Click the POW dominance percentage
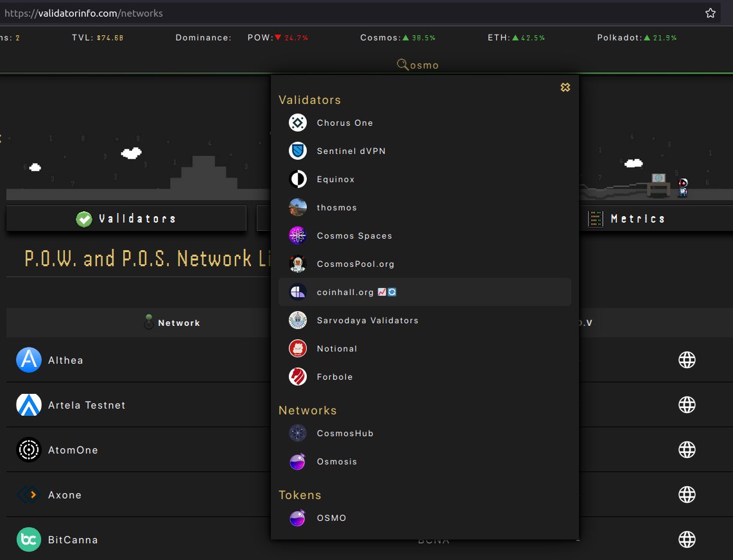Viewport: 733px width, 560px height. click(x=297, y=38)
